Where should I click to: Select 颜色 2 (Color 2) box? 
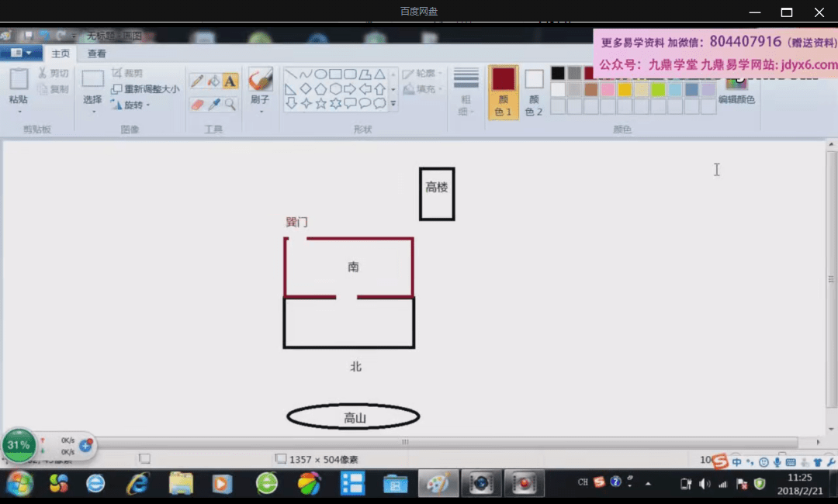pos(534,91)
